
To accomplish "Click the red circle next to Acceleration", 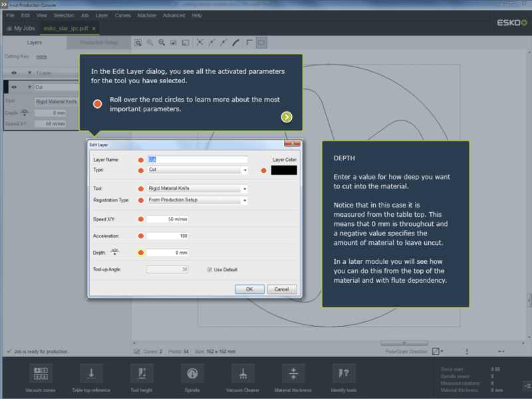I will (141, 236).
